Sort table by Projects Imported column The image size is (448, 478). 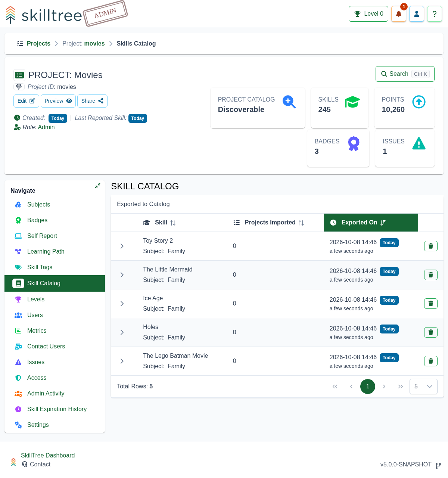click(269, 223)
